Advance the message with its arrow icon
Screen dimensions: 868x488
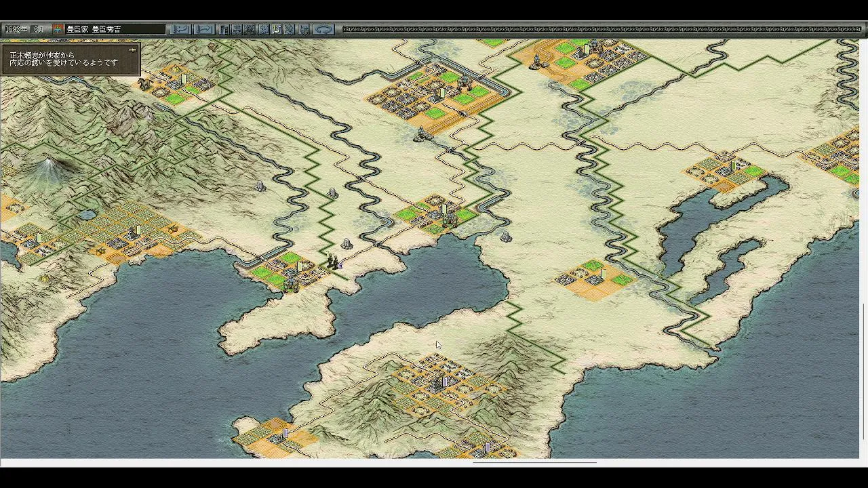point(132,49)
